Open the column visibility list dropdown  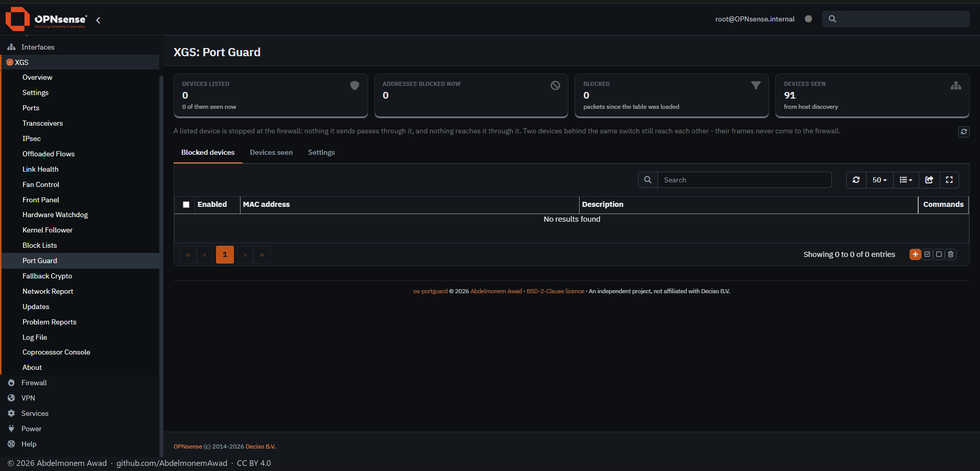click(906, 180)
